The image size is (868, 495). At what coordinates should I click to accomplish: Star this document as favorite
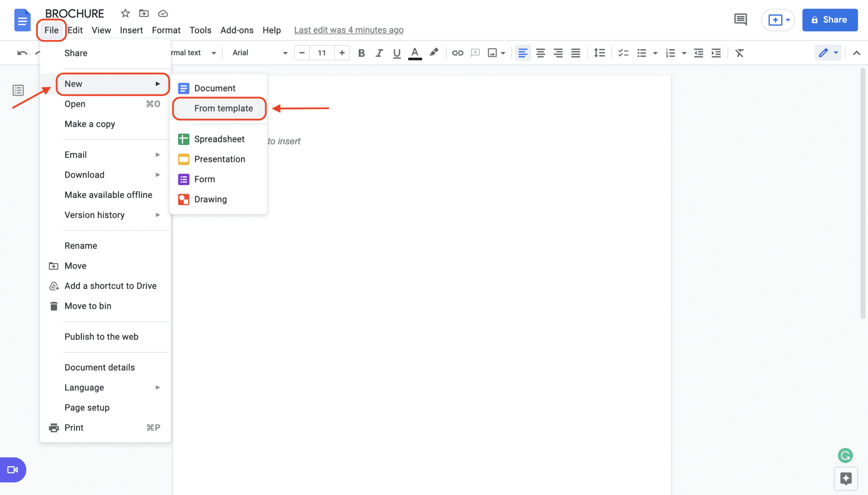click(x=125, y=13)
